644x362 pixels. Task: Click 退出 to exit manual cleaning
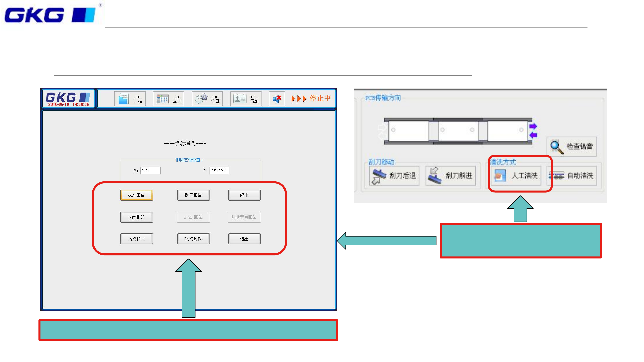pos(244,239)
